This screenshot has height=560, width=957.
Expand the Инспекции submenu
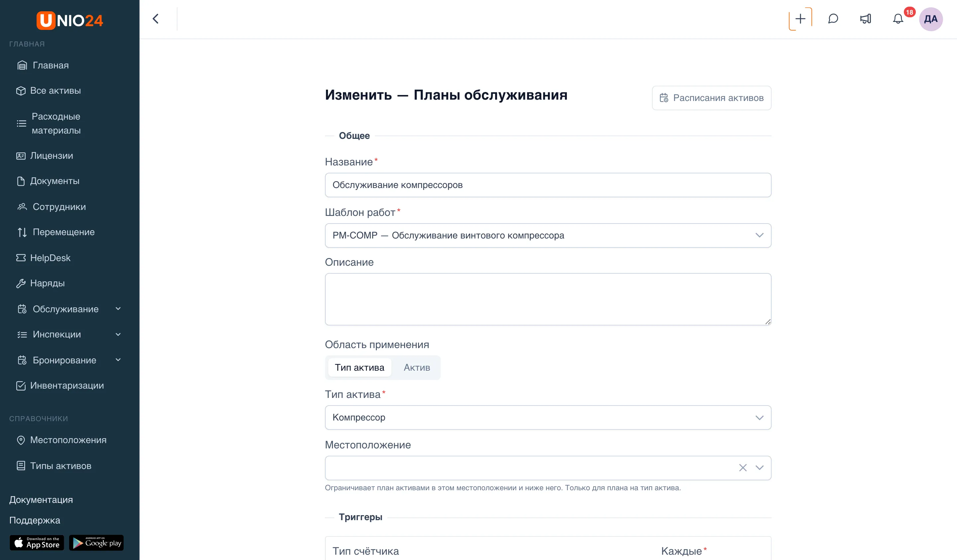click(x=118, y=334)
